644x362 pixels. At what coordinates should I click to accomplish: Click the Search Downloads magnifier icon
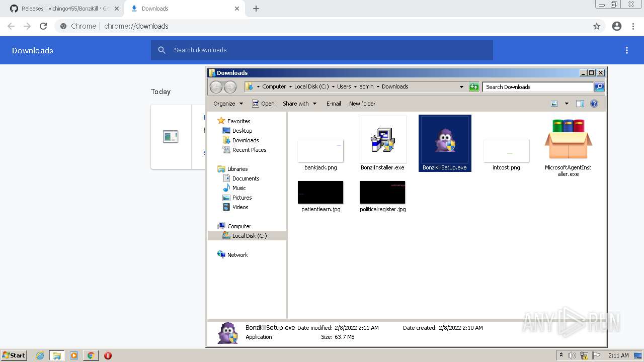599,87
